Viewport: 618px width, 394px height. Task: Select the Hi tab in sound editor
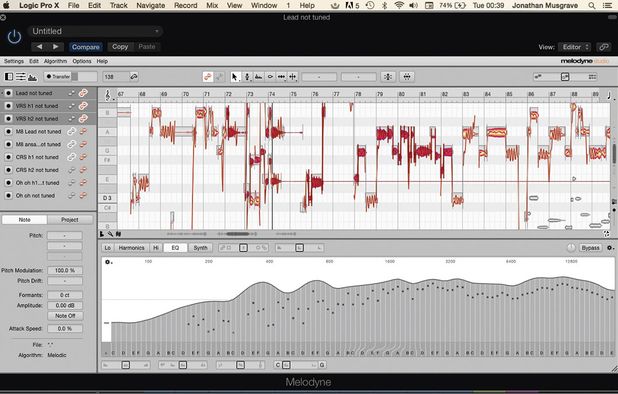[x=156, y=248]
